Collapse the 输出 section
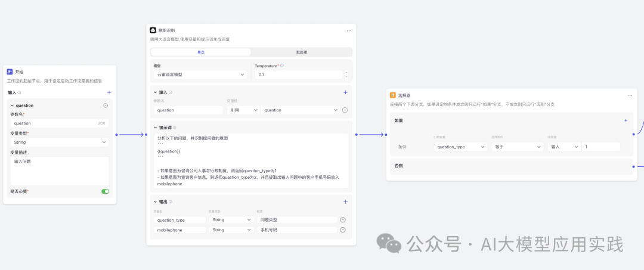The height and width of the screenshot is (270, 644). point(155,202)
